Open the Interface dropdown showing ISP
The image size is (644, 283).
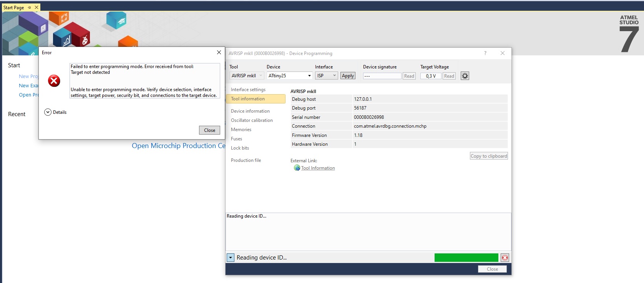326,76
